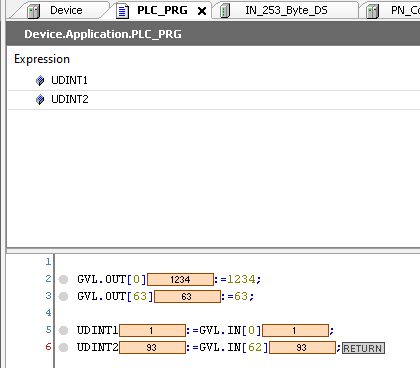This screenshot has width=420, height=368.
Task: Select the UDINT2 row in watch list
Action: click(x=214, y=99)
